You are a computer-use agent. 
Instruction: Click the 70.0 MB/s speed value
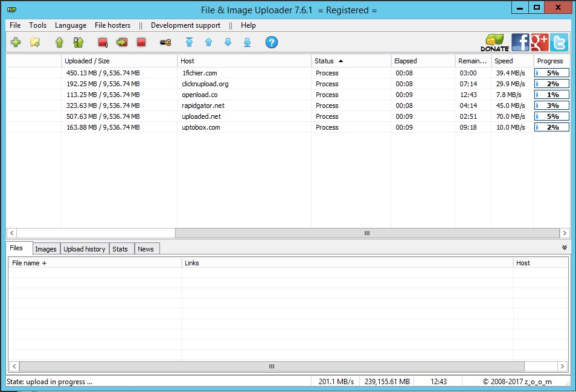(x=511, y=116)
